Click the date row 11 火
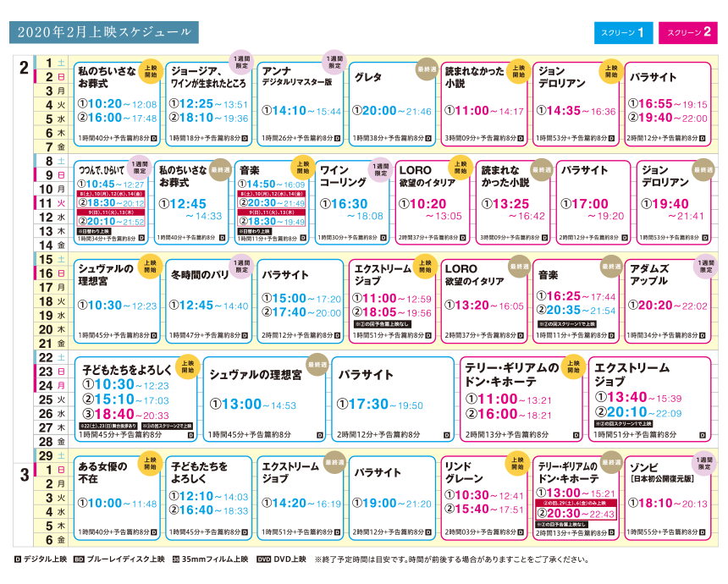Screen dimensions: 728x584 pos(51,203)
